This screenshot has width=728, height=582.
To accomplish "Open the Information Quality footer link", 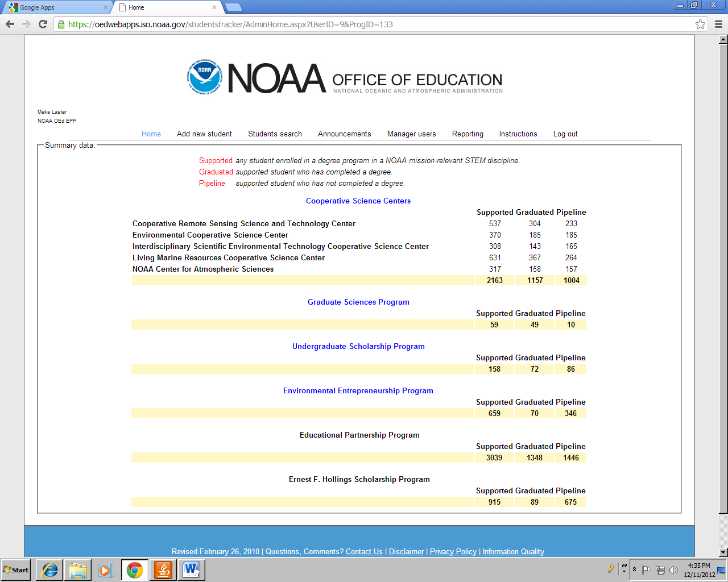I will point(514,552).
